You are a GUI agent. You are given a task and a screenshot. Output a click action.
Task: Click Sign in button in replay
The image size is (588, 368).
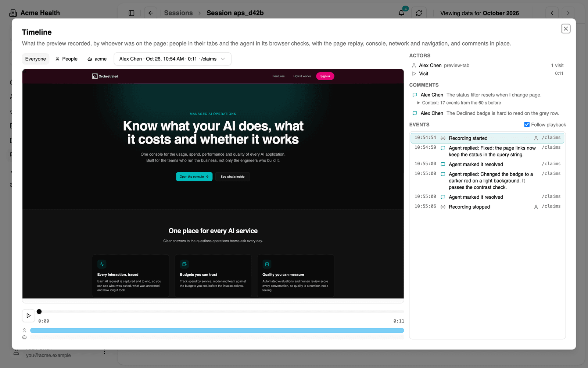pyautogui.click(x=325, y=76)
